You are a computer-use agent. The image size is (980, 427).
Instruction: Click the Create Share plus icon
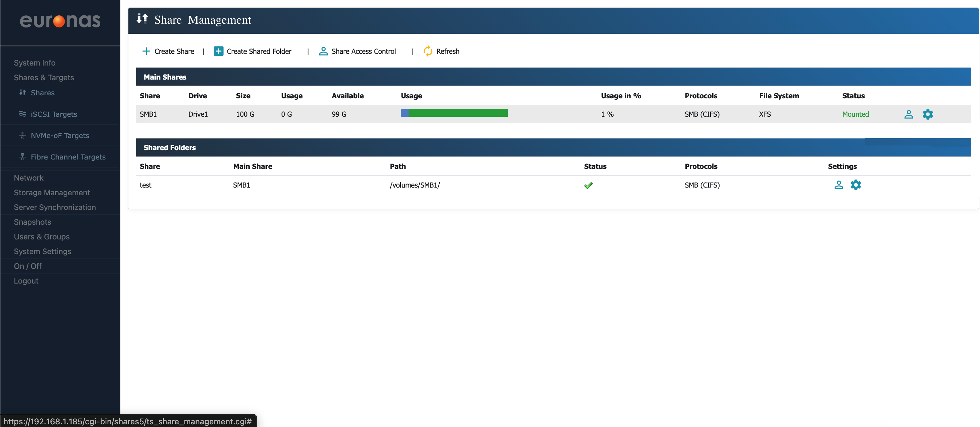click(146, 51)
